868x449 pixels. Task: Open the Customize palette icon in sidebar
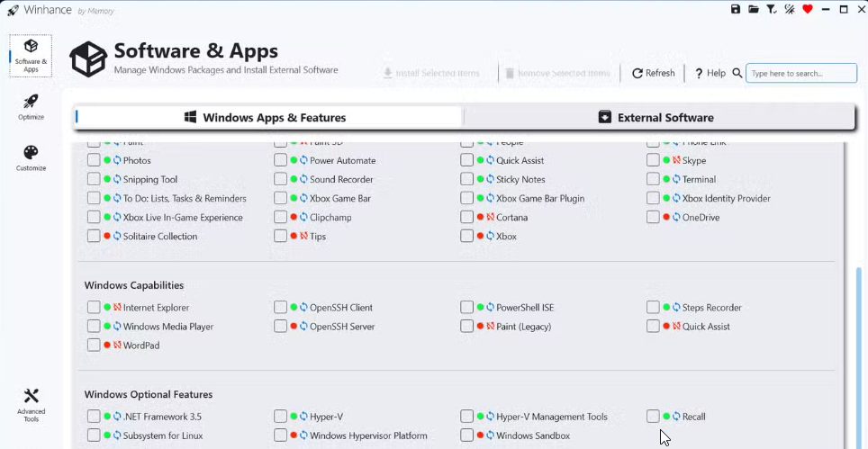tap(31, 153)
